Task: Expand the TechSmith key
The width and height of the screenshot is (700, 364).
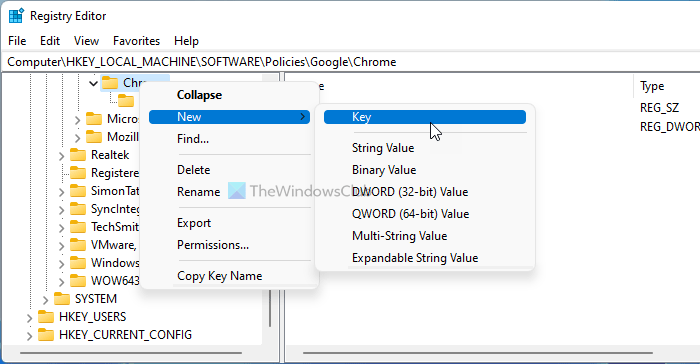Action: tap(62, 228)
